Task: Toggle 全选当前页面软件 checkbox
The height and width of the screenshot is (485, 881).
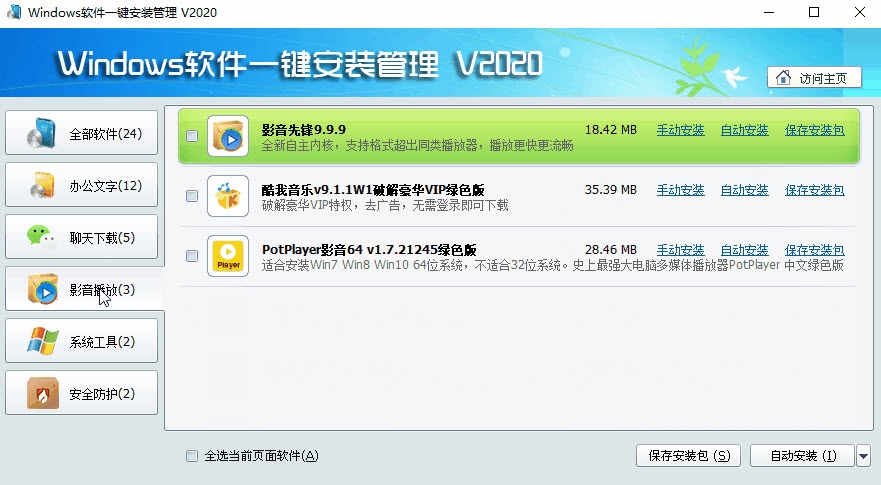Action: [192, 456]
